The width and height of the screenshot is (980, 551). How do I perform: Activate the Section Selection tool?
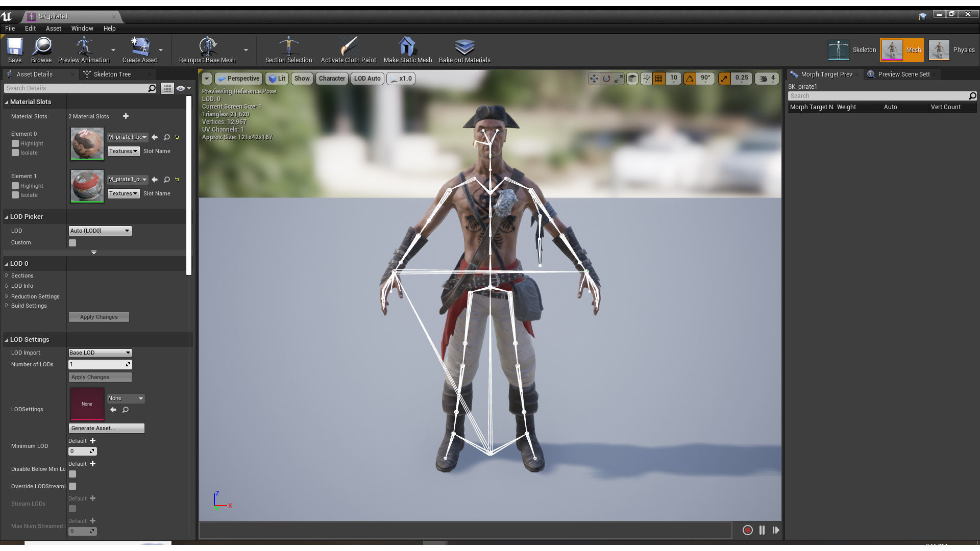tap(288, 49)
